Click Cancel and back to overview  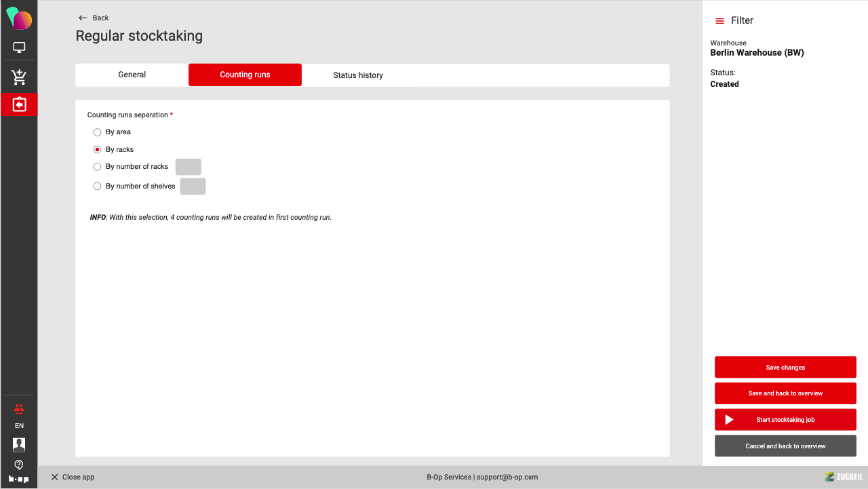(x=785, y=446)
